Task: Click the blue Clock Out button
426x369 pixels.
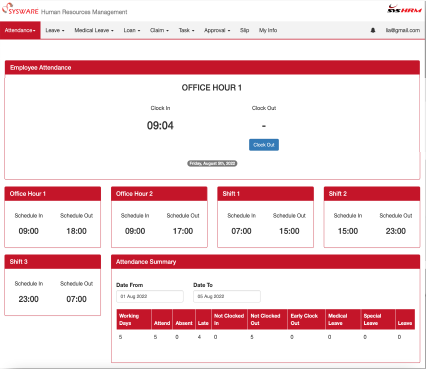Action: 264,145
